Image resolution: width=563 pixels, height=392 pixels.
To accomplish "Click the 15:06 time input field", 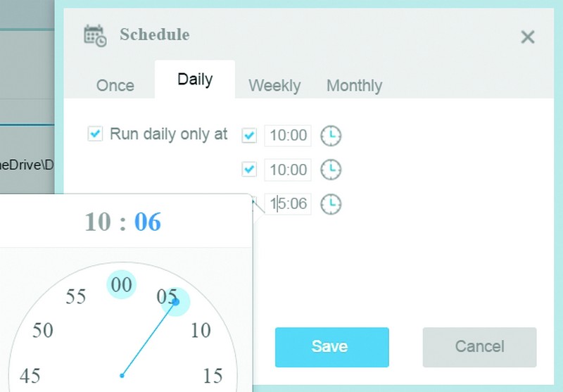I will (288, 204).
